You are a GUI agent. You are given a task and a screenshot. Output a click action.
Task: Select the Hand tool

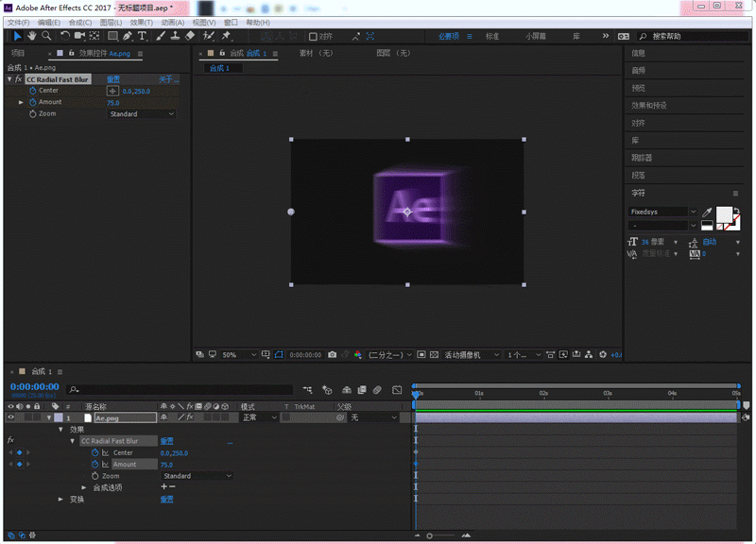click(x=32, y=36)
